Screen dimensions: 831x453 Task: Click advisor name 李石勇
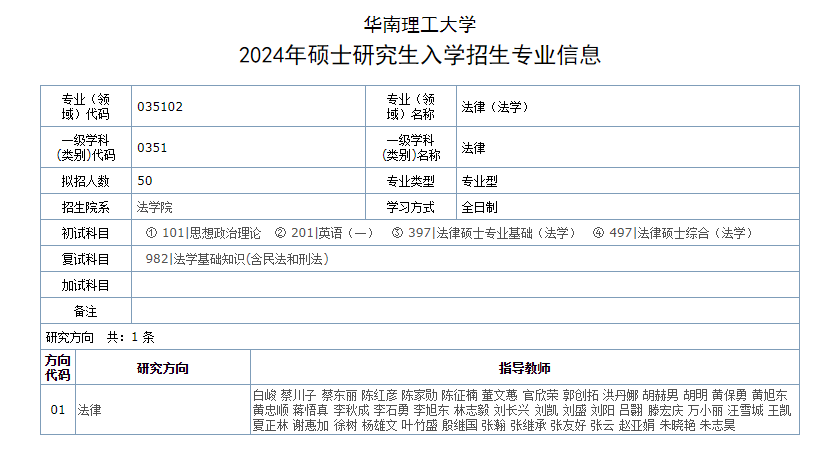(392, 410)
